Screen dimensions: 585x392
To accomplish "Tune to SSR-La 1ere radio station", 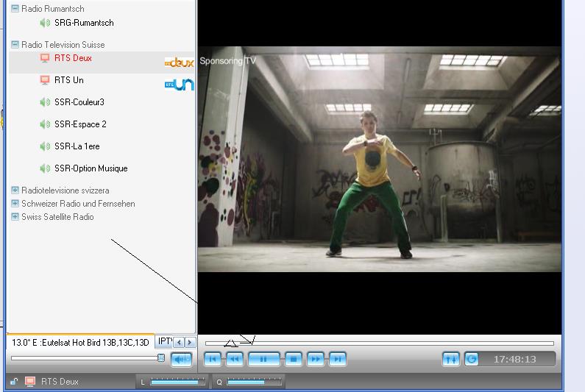I will [x=77, y=146].
